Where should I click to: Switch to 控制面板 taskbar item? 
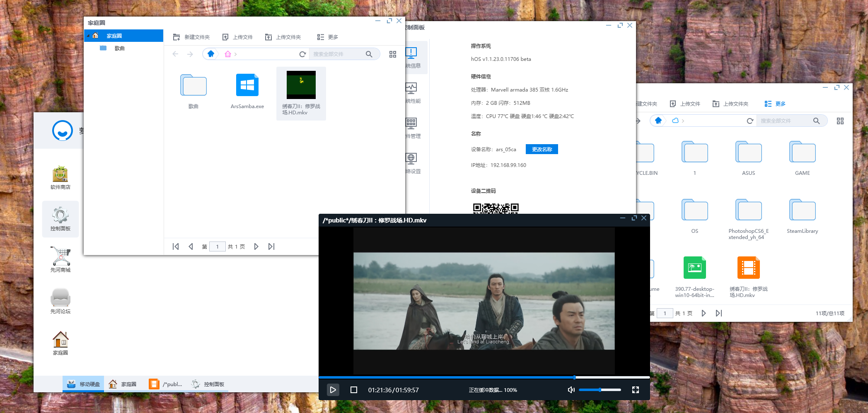pyautogui.click(x=208, y=384)
